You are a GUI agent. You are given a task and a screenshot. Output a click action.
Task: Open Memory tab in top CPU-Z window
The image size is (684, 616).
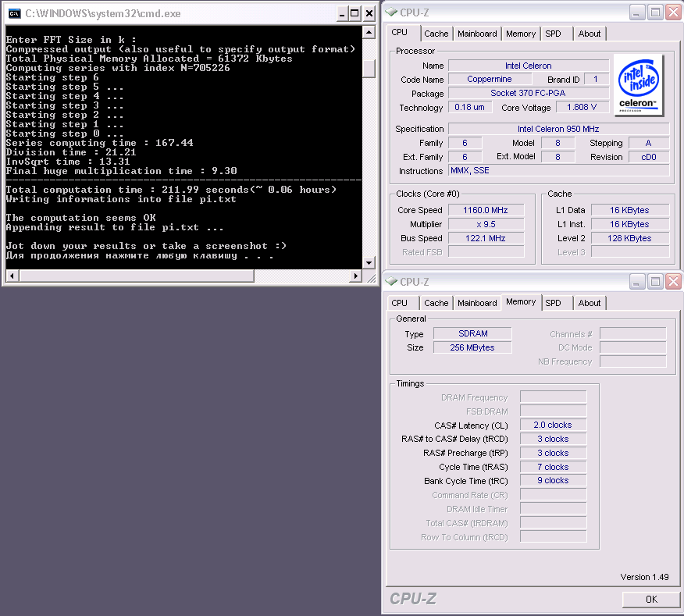tap(521, 34)
